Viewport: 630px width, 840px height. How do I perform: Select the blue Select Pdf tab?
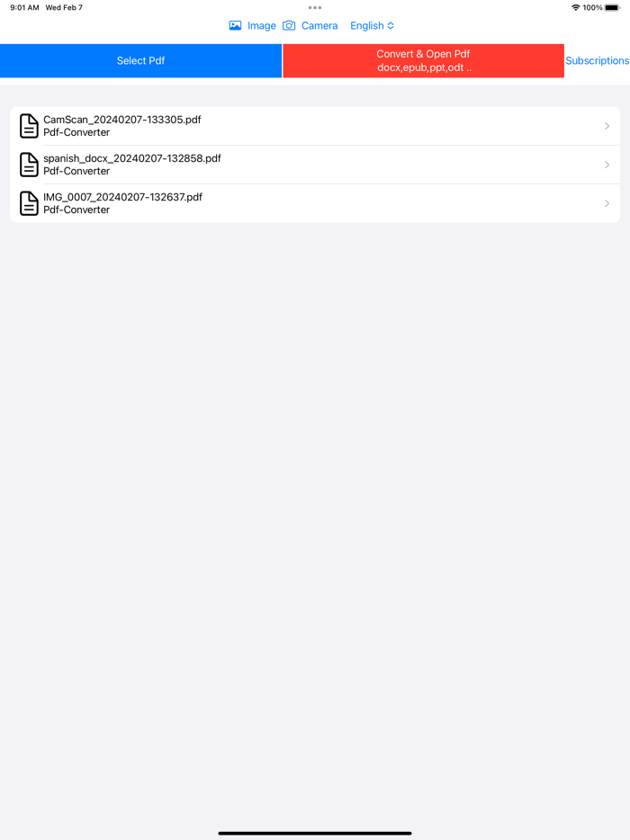point(140,60)
